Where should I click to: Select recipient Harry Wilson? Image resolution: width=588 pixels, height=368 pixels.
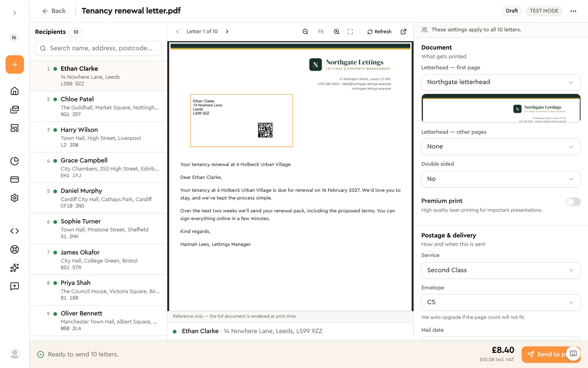click(x=98, y=137)
